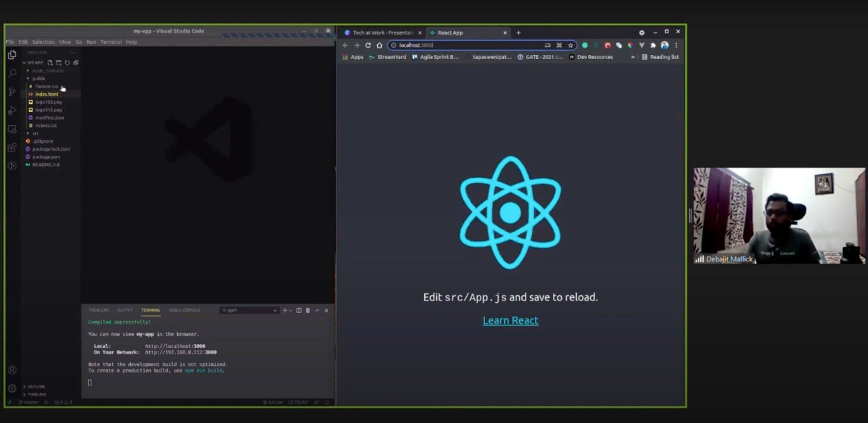This screenshot has width=868, height=423.
Task: Switch to the DEBUG CONSOLE tab
Action: [x=185, y=310]
